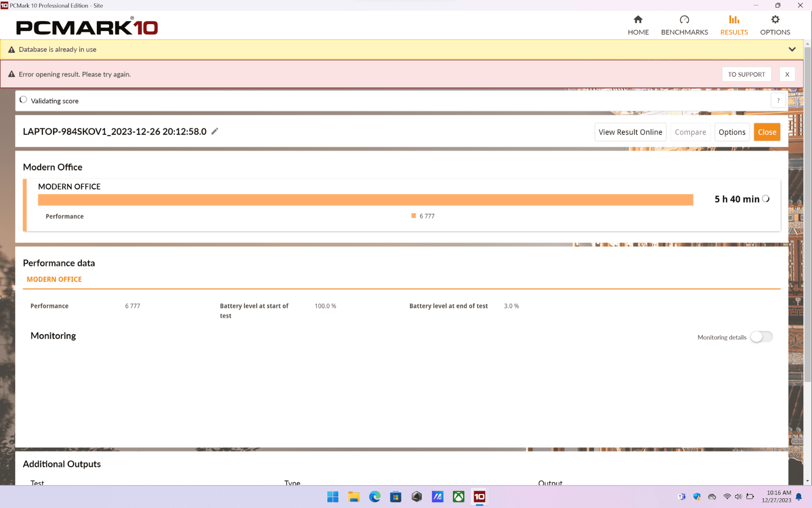Screen dimensions: 812x508
Task: Dismiss the error banner with X
Action: 787,74
